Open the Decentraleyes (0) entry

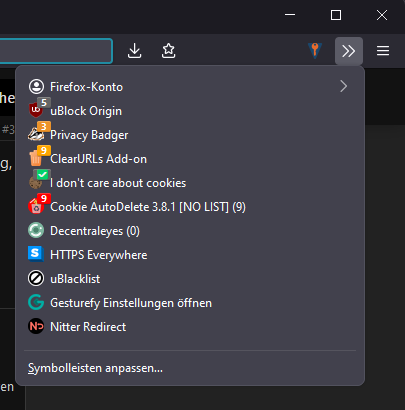tap(190, 231)
